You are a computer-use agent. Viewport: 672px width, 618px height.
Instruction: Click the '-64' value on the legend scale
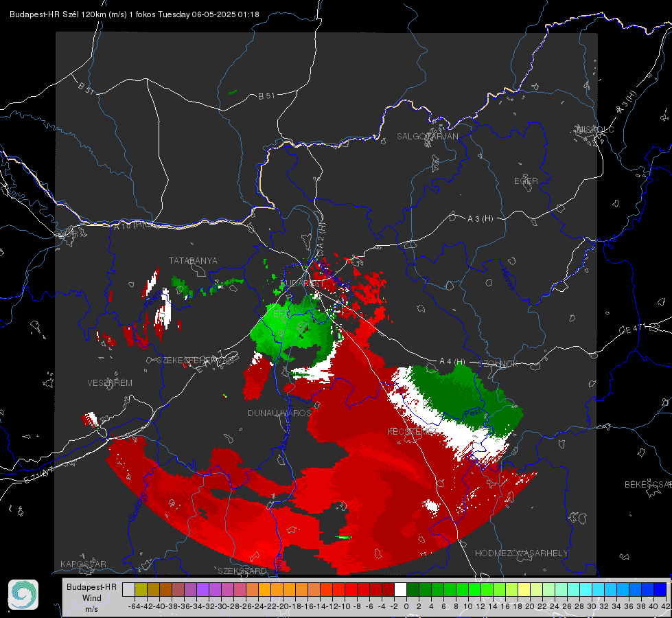pos(135,606)
